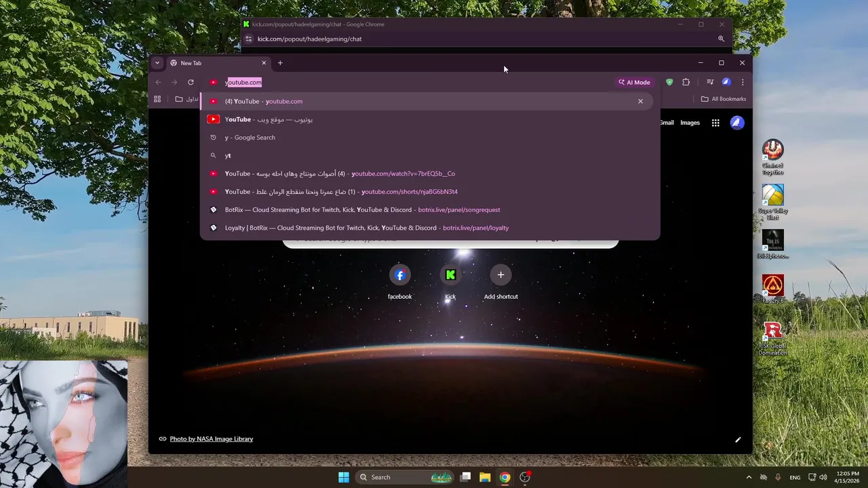Open the Chrome profile avatar in toolbar
The image size is (868, 488).
(x=726, y=82)
